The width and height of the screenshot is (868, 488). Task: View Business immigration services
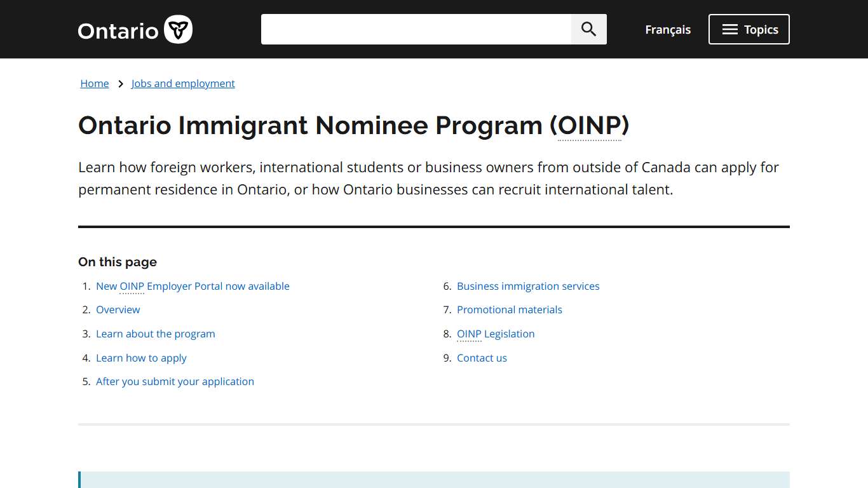point(528,286)
